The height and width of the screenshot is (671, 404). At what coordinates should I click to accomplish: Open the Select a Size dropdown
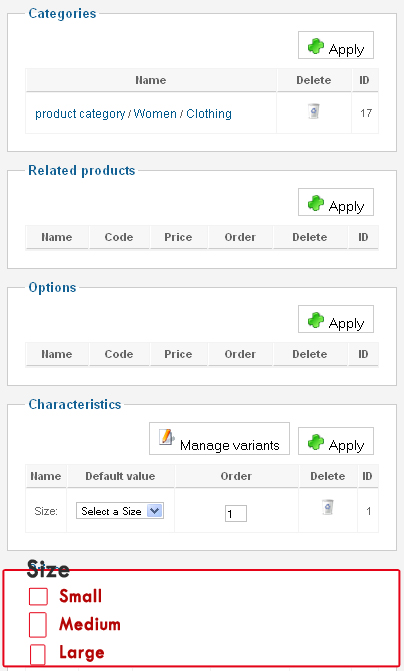click(120, 511)
